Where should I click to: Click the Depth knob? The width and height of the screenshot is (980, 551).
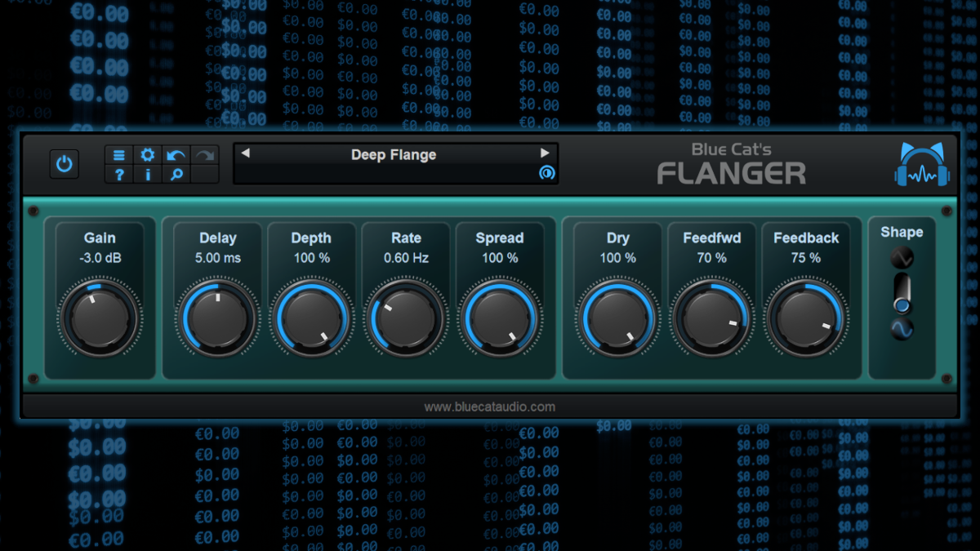[x=312, y=318]
